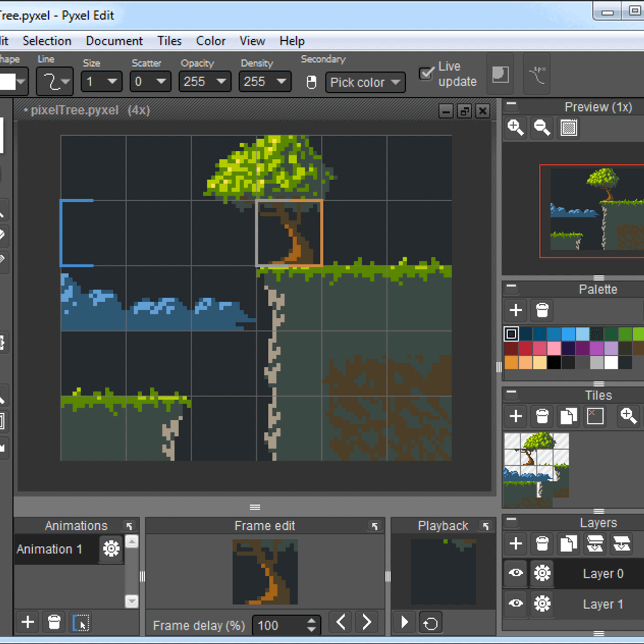Delete the selected layer with trash icon
The image size is (644, 644).
[x=542, y=544]
